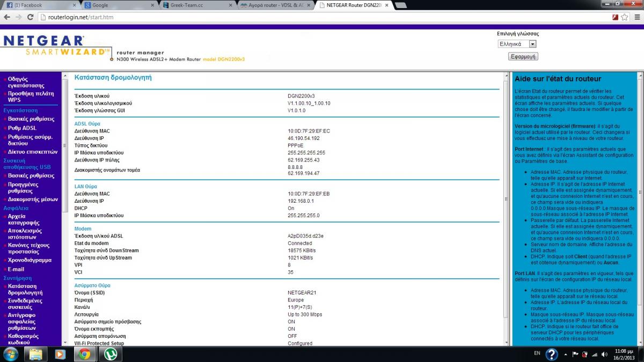This screenshot has width=644, height=362.
Task: Open Κατάσταση δρομολογητή in sidebar
Action: click(x=25, y=290)
